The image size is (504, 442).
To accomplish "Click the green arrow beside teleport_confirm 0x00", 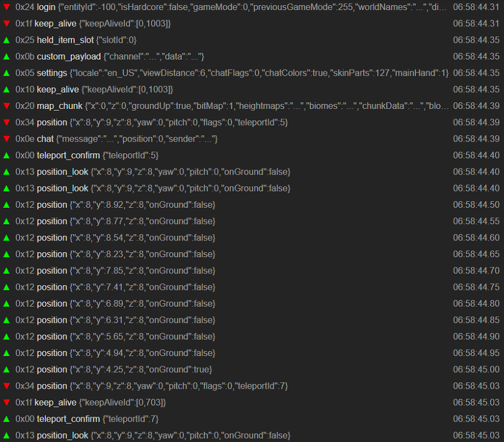I will [6, 155].
